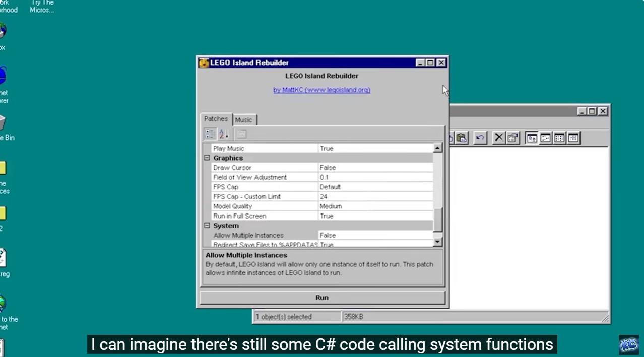Click the property grid vertical scrollbar thumb
The image size is (644, 357).
[437, 220]
